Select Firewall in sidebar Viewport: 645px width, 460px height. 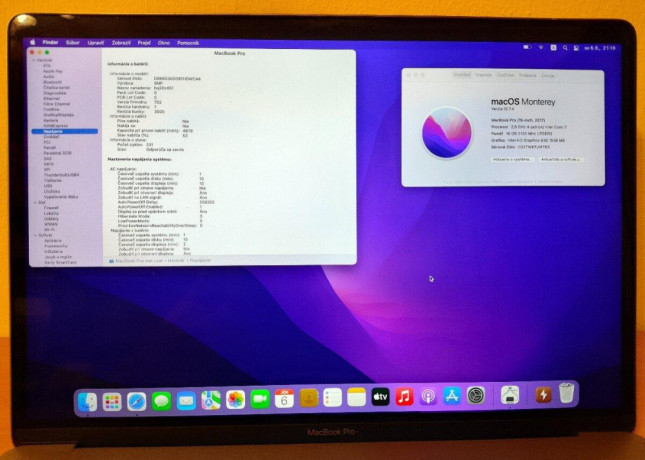[51, 208]
